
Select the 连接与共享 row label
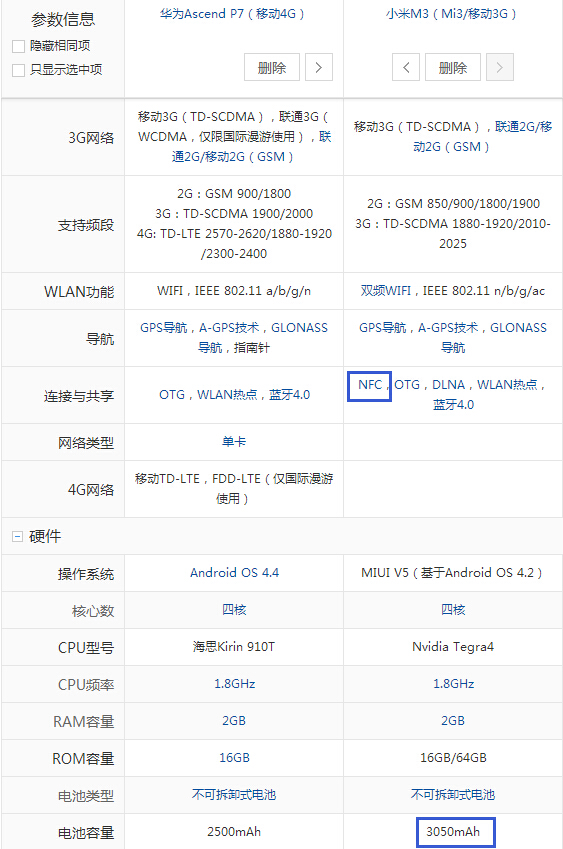(79, 396)
